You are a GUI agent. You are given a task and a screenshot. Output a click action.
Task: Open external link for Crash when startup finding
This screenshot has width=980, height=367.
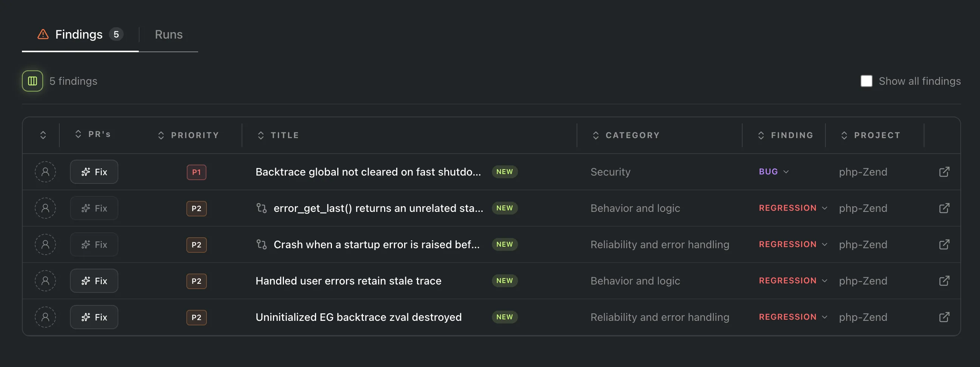pyautogui.click(x=944, y=244)
